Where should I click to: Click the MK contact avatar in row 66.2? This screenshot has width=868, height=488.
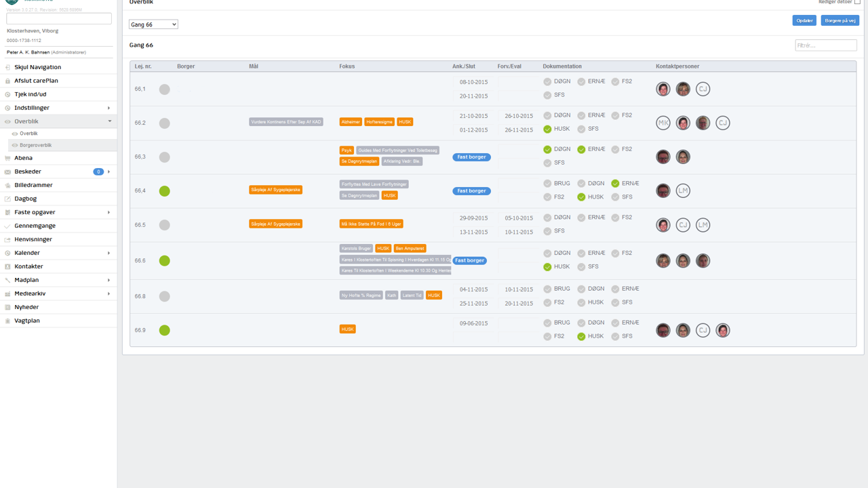pyautogui.click(x=663, y=123)
